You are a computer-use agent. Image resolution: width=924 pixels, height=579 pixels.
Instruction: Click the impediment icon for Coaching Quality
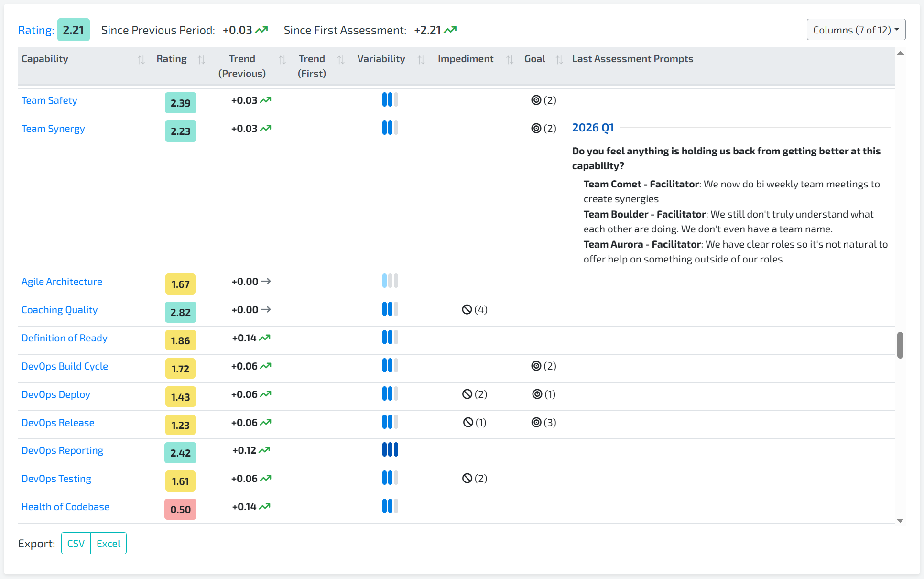tap(467, 310)
